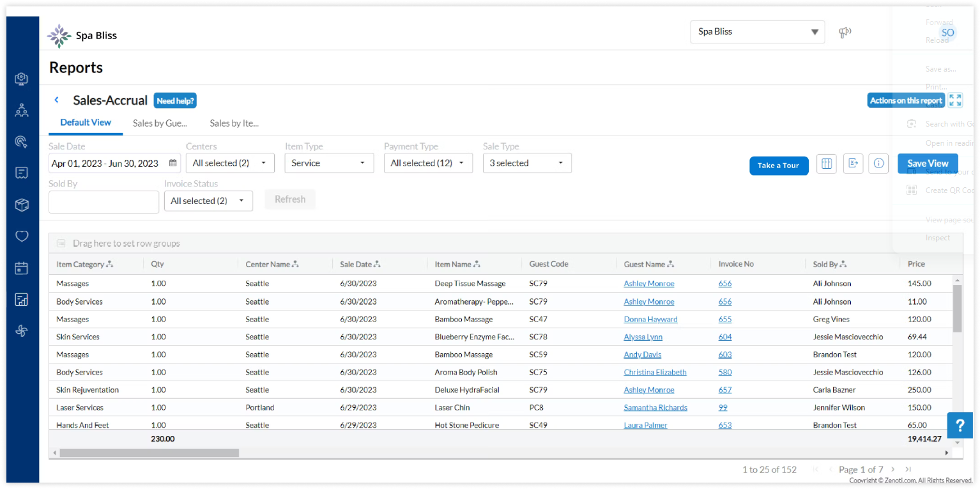Open guest Alyssa Lynn link
The width and height of the screenshot is (980, 489).
(x=643, y=337)
